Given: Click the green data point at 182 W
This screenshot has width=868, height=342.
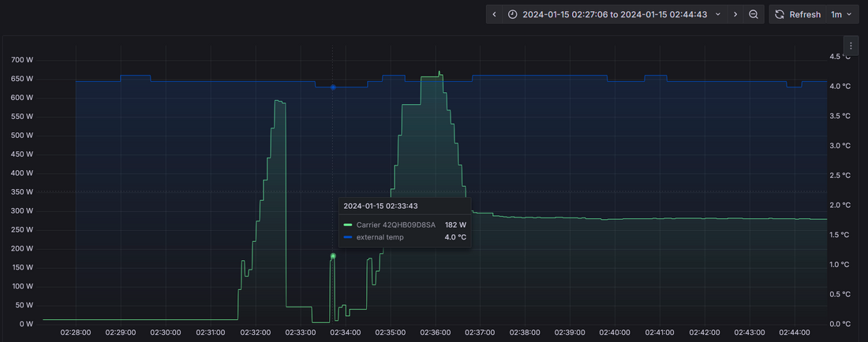Looking at the screenshot, I should (333, 256).
